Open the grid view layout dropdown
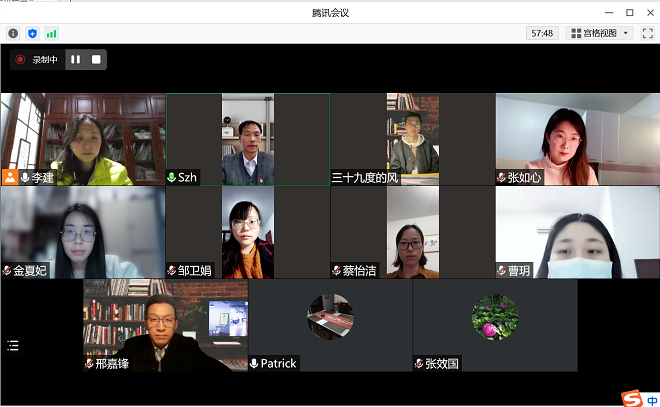 (599, 33)
